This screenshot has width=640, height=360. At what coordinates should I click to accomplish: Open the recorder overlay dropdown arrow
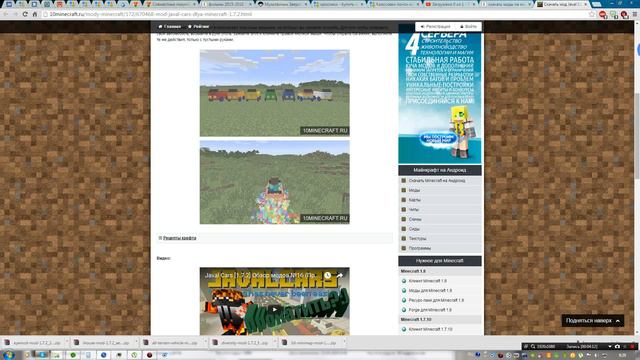coord(610,347)
